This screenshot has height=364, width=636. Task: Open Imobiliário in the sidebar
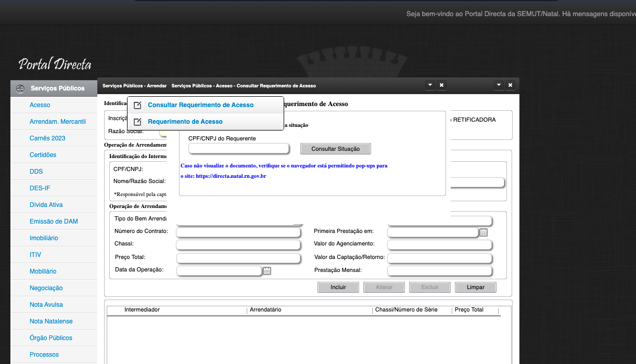tap(44, 238)
